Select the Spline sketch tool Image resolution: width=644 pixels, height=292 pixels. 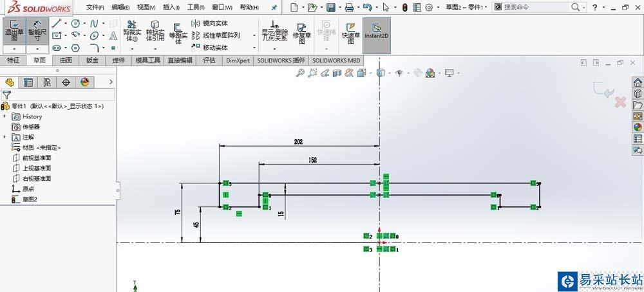94,23
